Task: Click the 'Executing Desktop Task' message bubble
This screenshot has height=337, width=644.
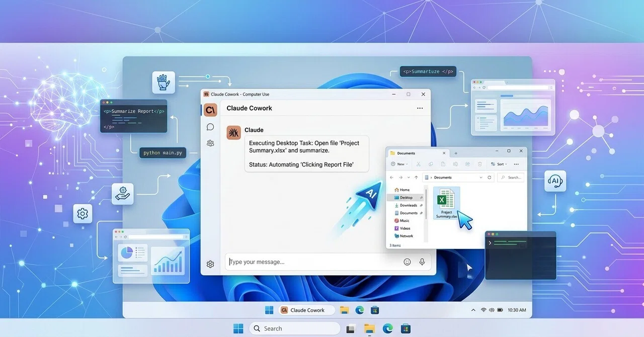Action: (x=307, y=153)
